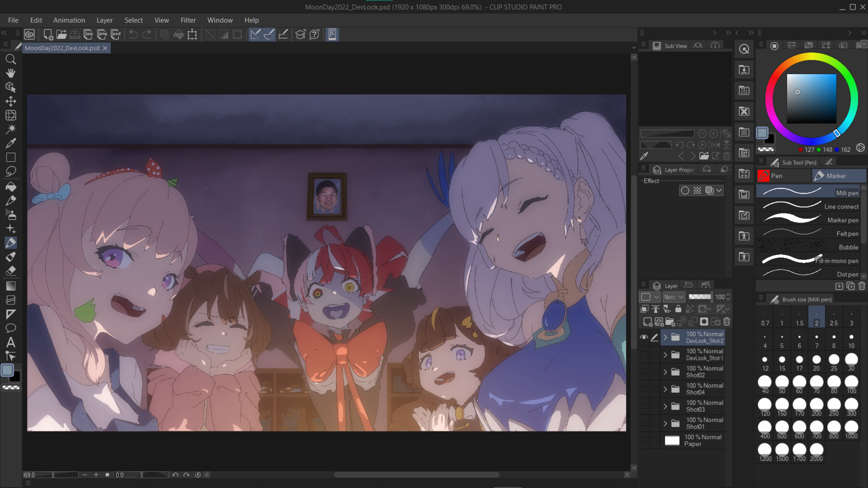
Task: Hide the DevLook_Shot-2 layer with its eye toggle
Action: (644, 337)
